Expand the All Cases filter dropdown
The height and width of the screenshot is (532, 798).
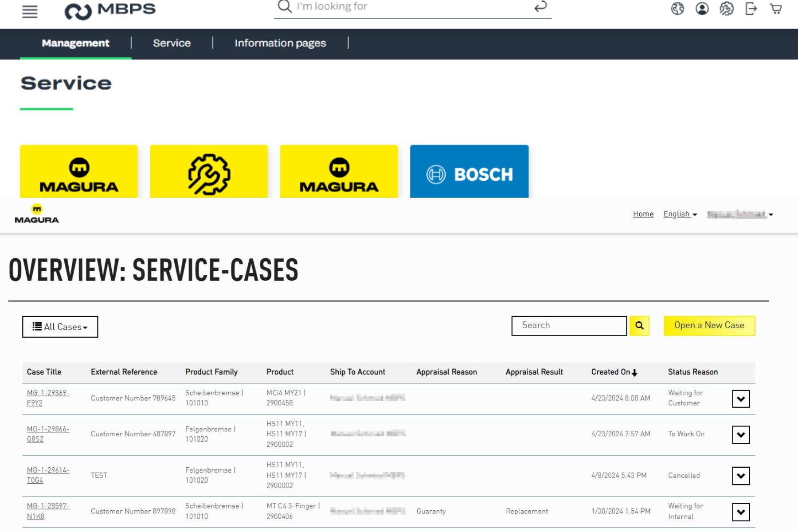pos(60,327)
